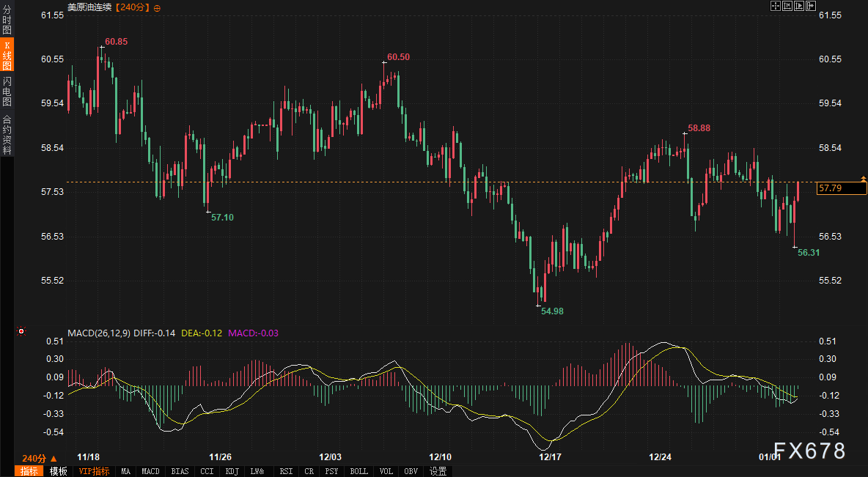Open the 合约资料 contract info tab
The image size is (868, 477).
pyautogui.click(x=7, y=134)
